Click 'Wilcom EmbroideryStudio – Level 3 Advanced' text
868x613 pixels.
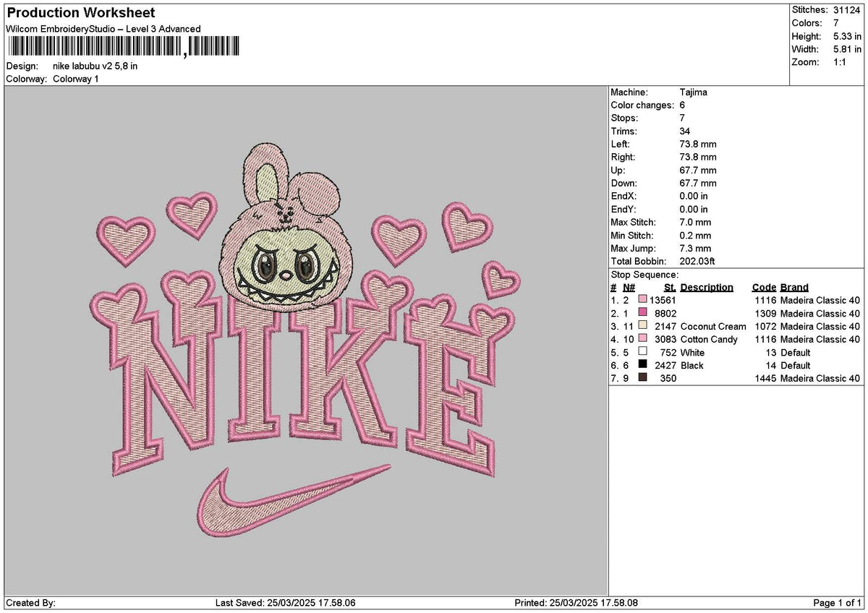(103, 29)
